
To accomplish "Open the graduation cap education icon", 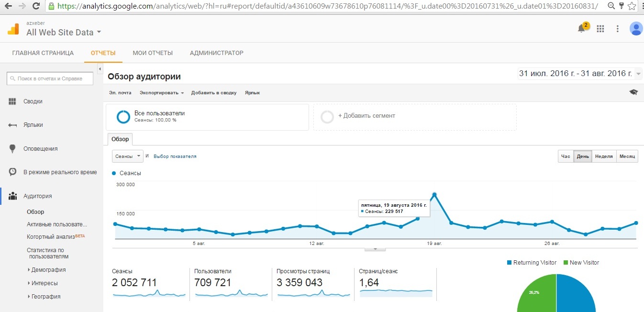I will tap(633, 92).
